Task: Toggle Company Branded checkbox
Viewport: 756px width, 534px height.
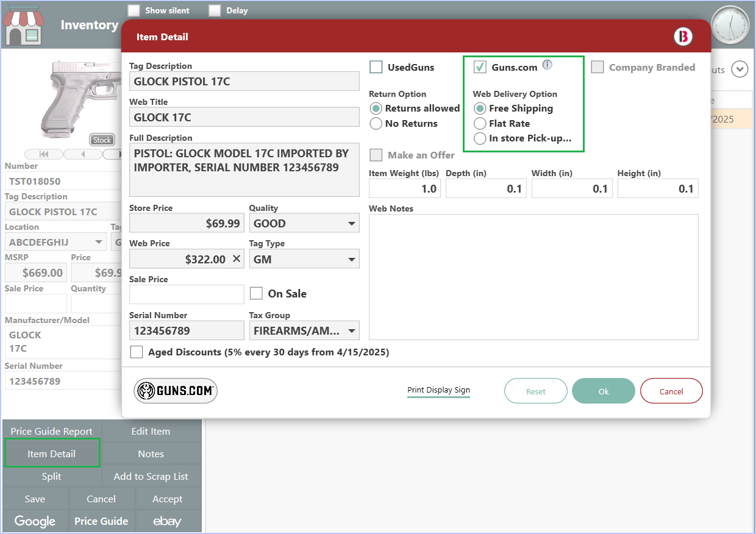Action: [597, 67]
